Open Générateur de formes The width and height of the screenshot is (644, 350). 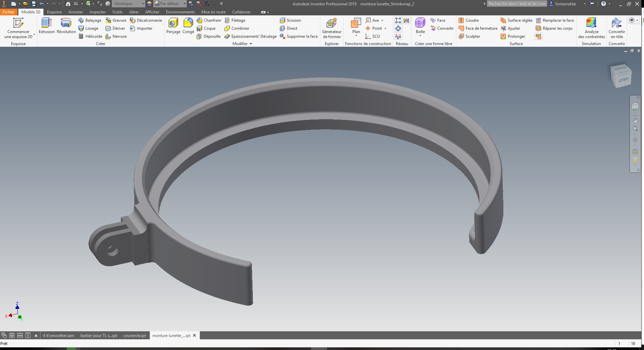(332, 28)
